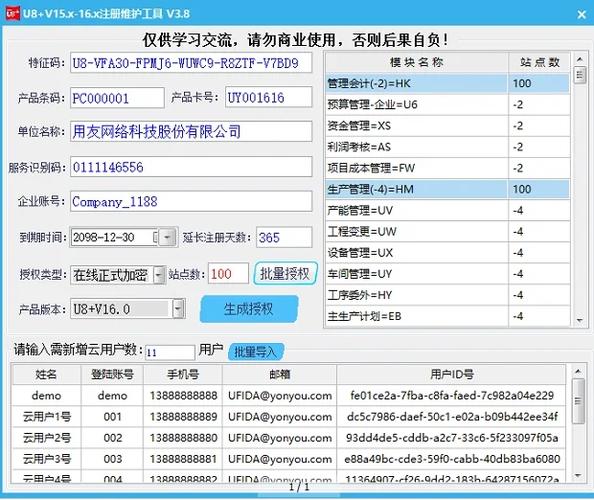Select the demo user name cell
594x500 pixels.
(x=46, y=395)
